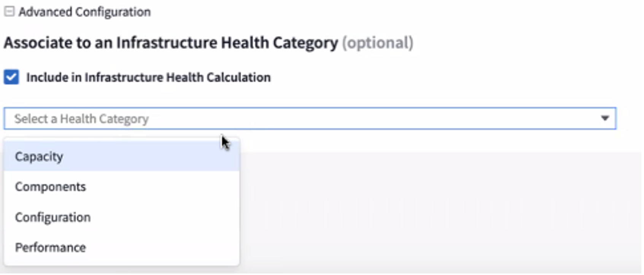Collapse the Advanced Configuration minus icon
This screenshot has height=275, width=644.
[x=9, y=11]
